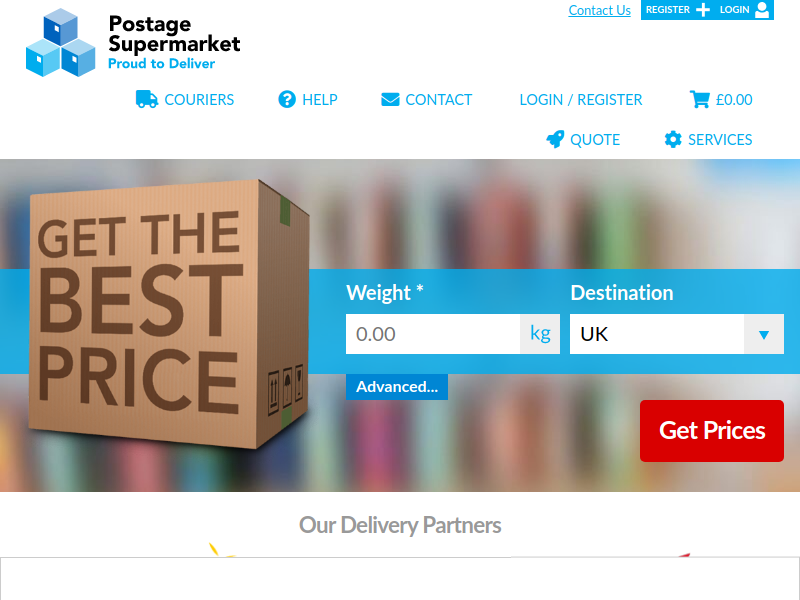Click the Destination dropdown arrow
The width and height of the screenshot is (800, 600).
coord(764,335)
